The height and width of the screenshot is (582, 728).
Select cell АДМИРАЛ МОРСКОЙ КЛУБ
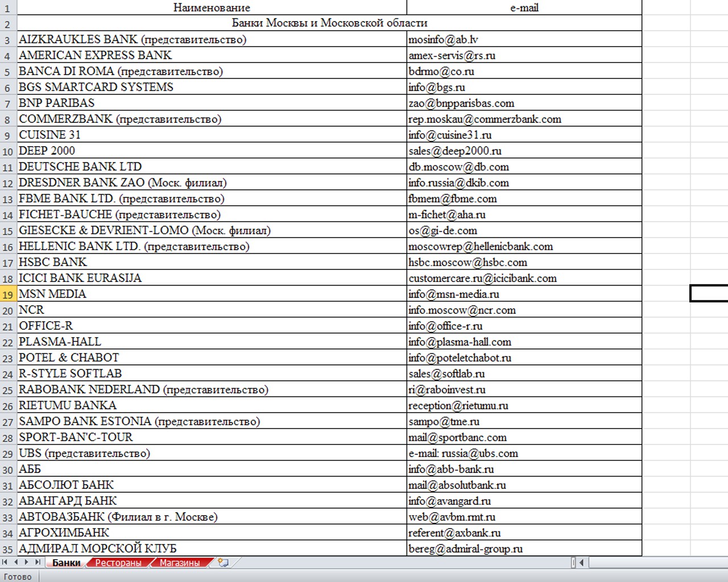point(212,548)
